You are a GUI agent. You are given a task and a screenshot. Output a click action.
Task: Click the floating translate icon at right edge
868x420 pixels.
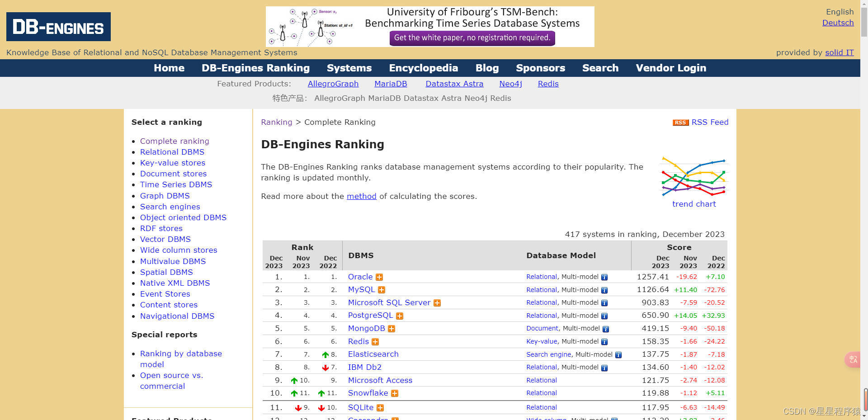click(x=853, y=359)
